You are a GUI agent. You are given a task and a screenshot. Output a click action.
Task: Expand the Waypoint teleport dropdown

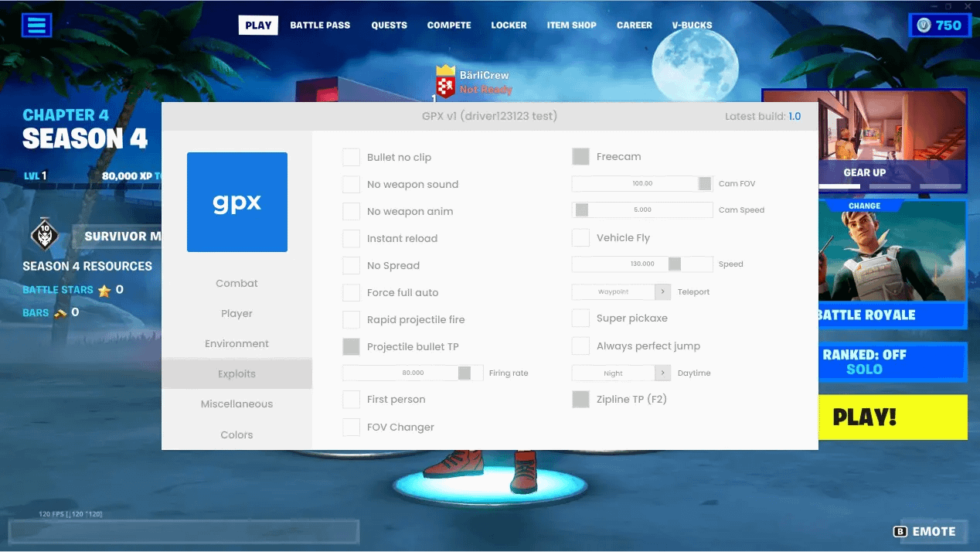coord(662,291)
